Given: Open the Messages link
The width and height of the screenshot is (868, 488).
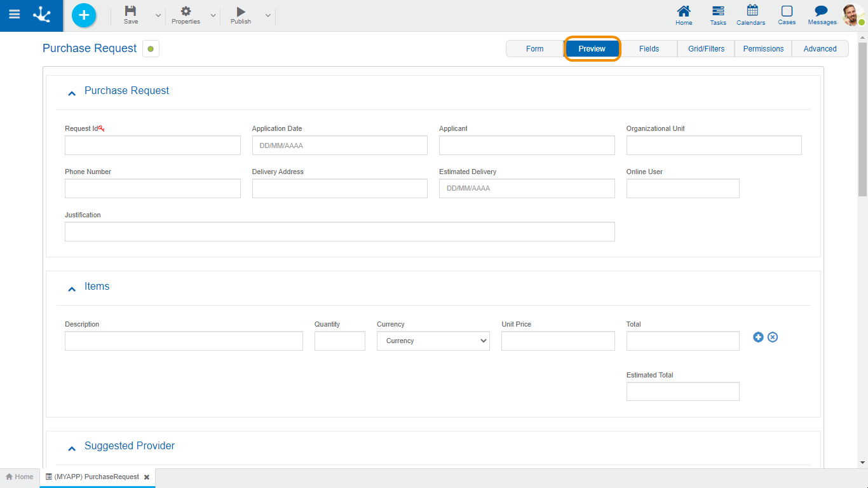Looking at the screenshot, I should pos(822,15).
